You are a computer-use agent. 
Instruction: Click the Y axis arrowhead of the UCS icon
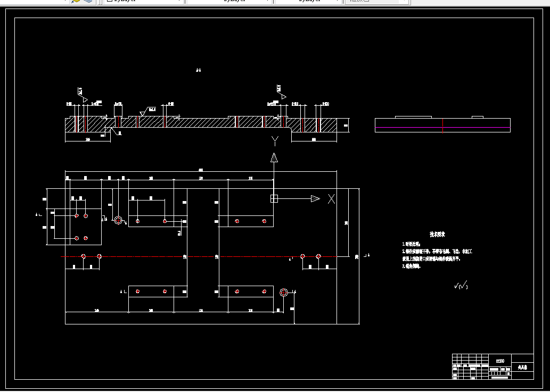[x=274, y=157]
